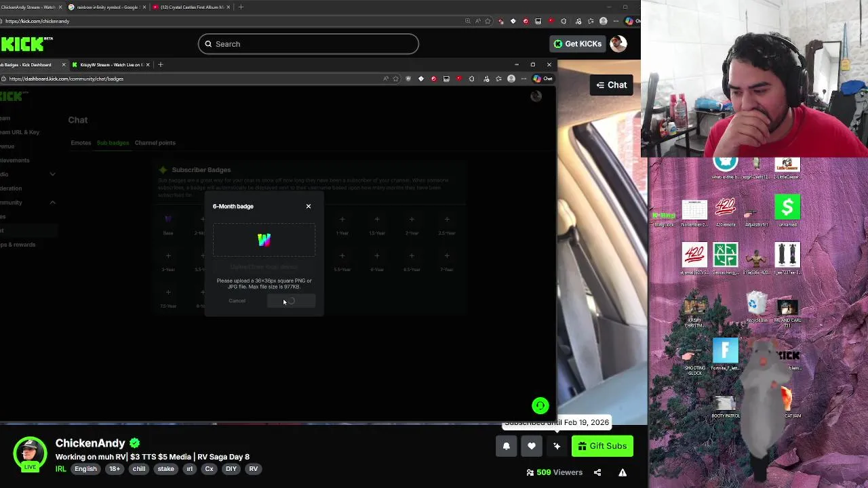Click the share icon near viewers count
The image size is (868, 488).
[x=597, y=472]
